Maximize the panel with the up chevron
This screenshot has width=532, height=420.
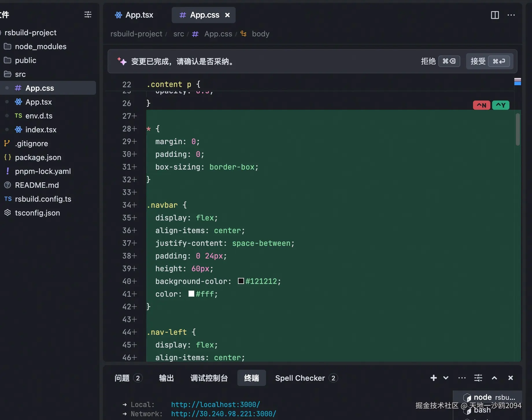click(494, 378)
